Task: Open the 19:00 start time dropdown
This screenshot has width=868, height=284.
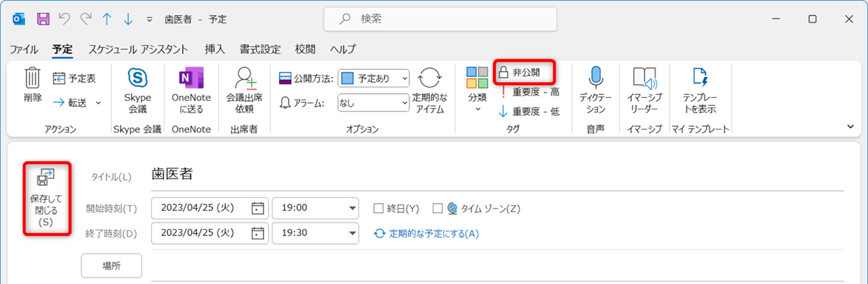Action: click(352, 208)
